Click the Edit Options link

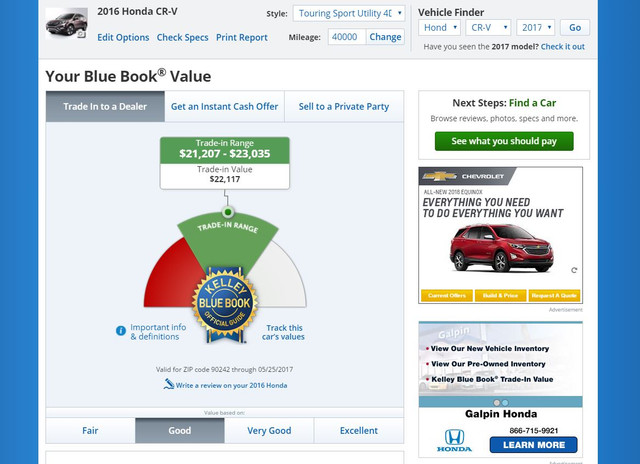123,38
